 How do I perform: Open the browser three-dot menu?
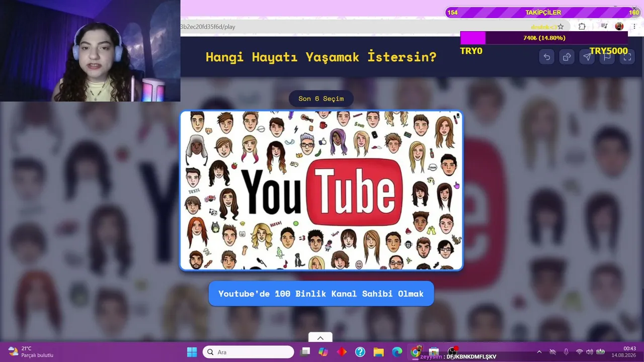click(x=635, y=27)
